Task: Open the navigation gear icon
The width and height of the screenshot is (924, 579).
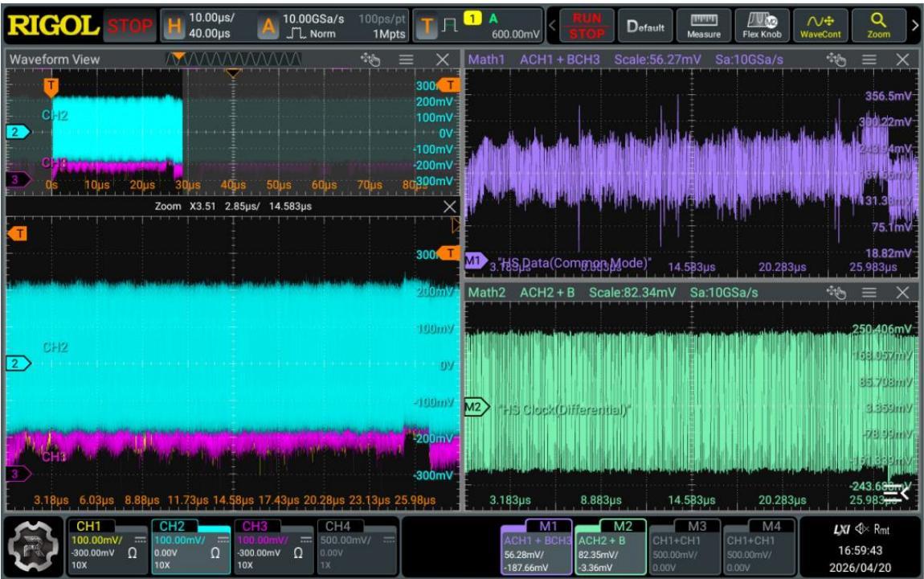Action: tap(34, 547)
